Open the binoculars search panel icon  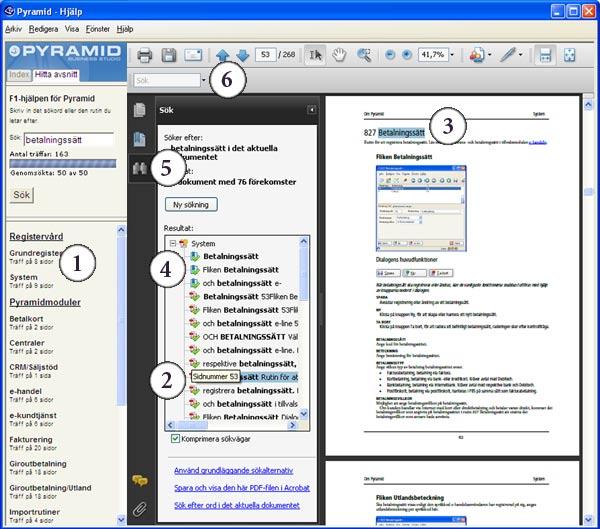(x=140, y=168)
